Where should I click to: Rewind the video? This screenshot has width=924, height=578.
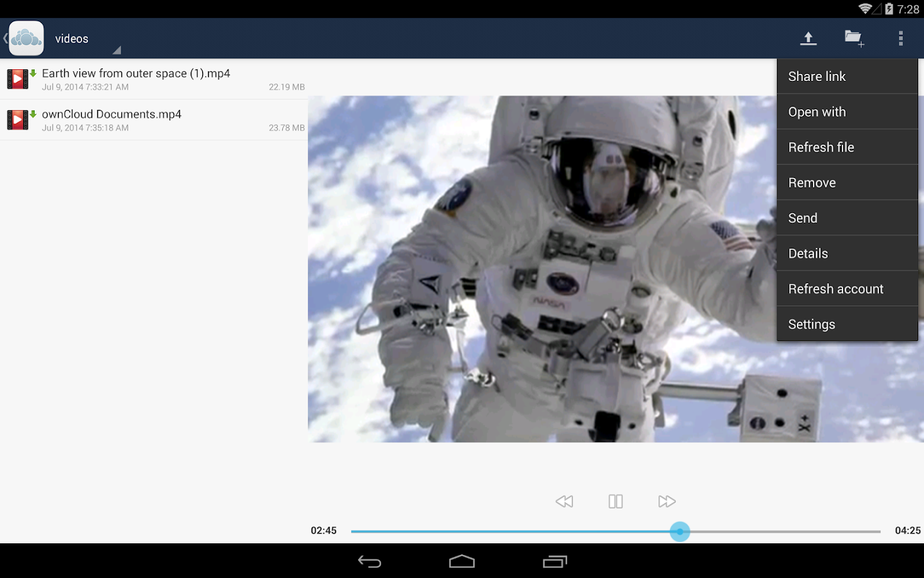click(564, 501)
